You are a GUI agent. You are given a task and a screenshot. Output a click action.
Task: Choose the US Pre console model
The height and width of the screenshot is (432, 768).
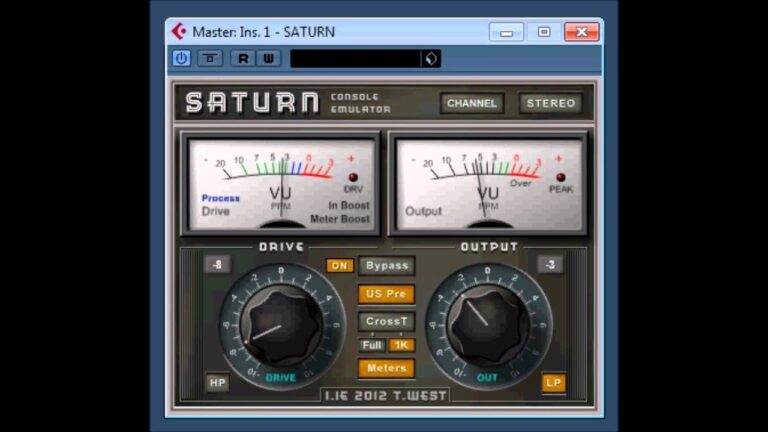tap(386, 294)
